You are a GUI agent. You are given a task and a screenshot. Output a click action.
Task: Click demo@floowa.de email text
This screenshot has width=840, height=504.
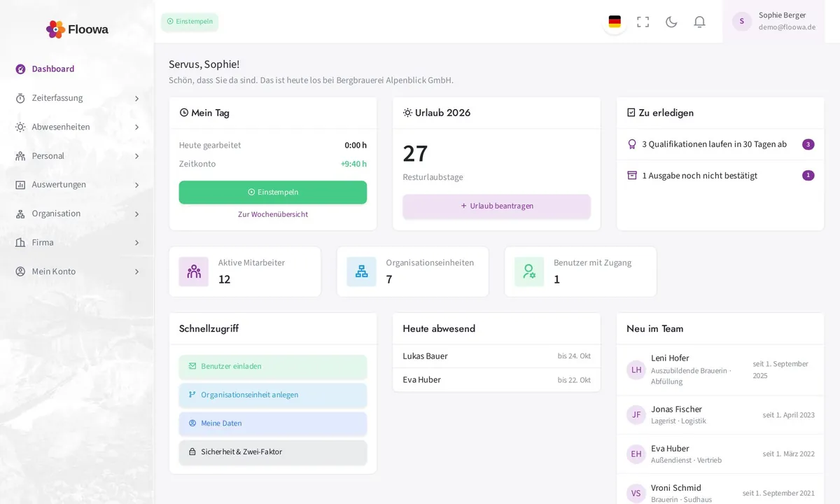click(x=787, y=27)
